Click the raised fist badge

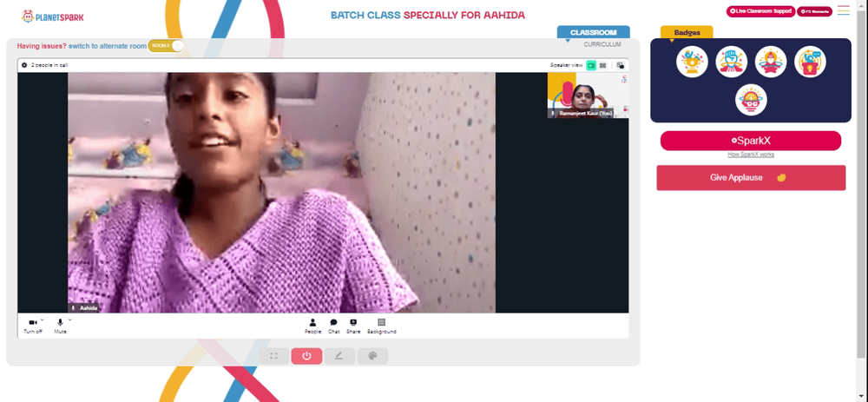[731, 62]
